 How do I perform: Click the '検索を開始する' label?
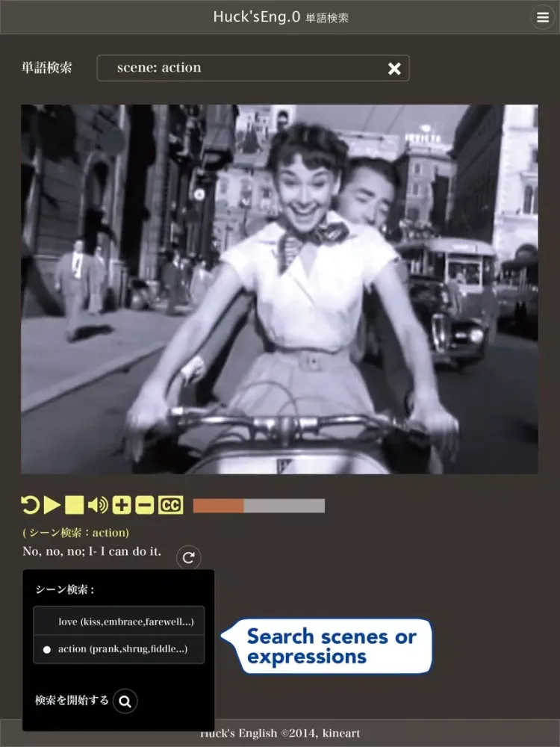coord(72,701)
